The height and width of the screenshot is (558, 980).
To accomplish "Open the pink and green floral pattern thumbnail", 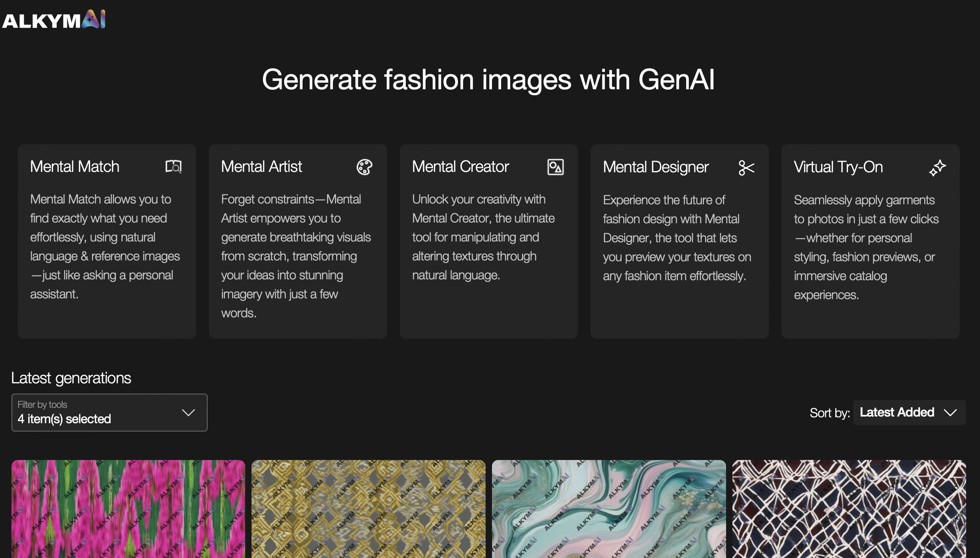I will click(x=128, y=509).
